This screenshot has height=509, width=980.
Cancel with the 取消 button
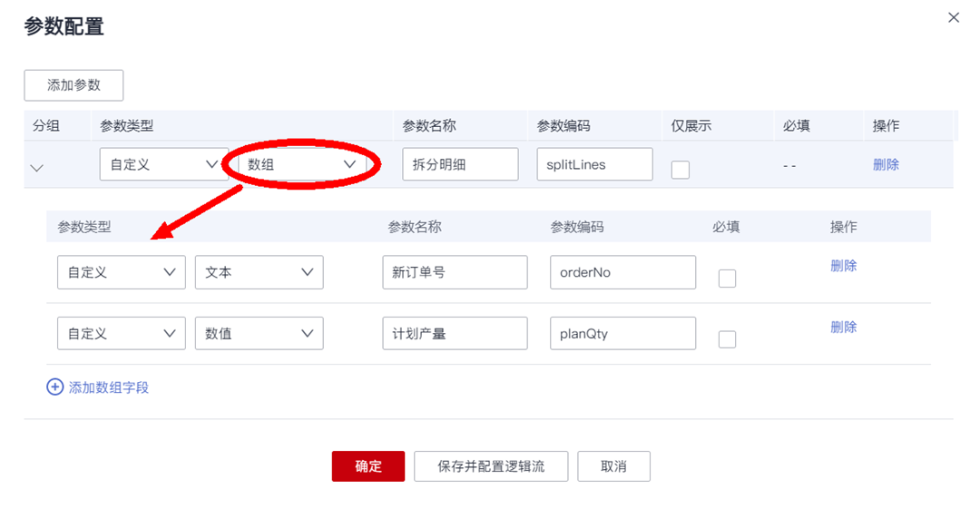click(613, 466)
